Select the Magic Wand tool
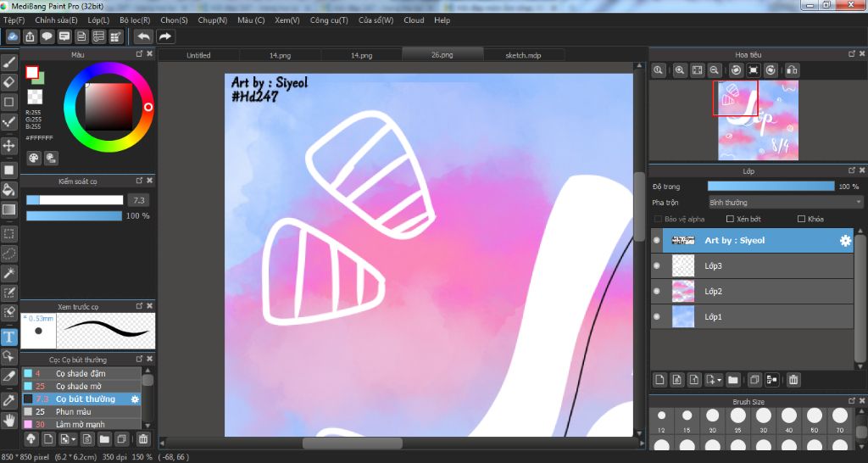This screenshot has width=868, height=463. [x=9, y=273]
